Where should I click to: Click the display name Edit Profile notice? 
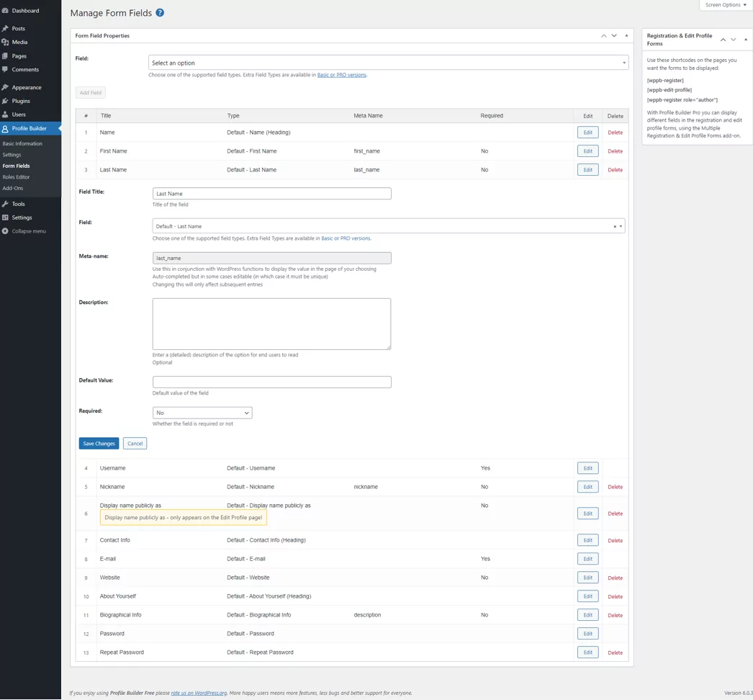(184, 517)
